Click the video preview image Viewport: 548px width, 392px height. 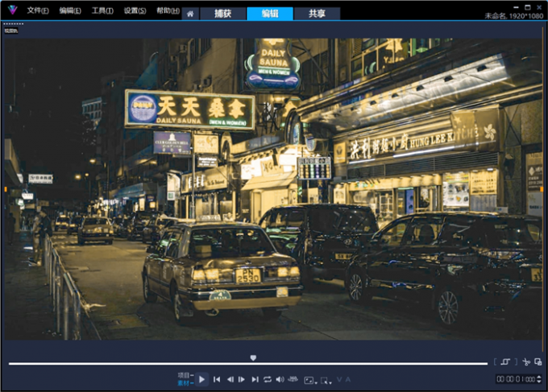pos(273,189)
